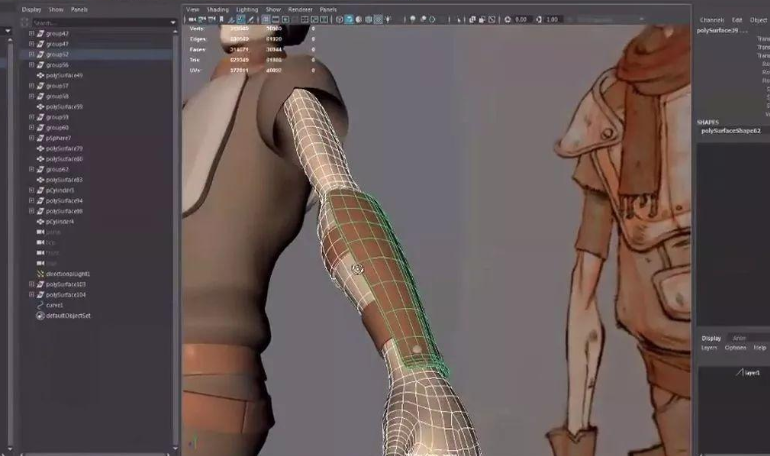This screenshot has height=456, width=770.
Task: Select directionalLight1 in the Outliner
Action: tap(68, 274)
